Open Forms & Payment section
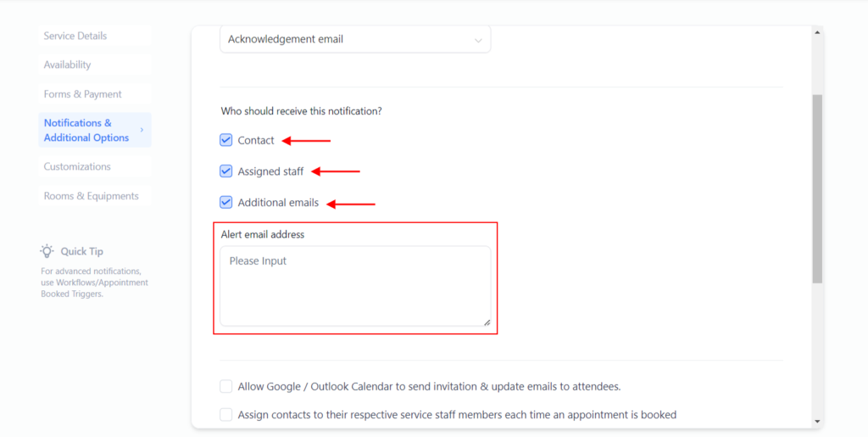This screenshot has width=868, height=437. tap(83, 94)
